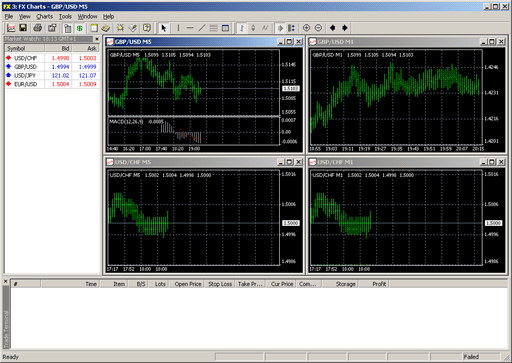Open the File menu
Image resolution: width=512 pixels, height=363 pixels.
9,16
